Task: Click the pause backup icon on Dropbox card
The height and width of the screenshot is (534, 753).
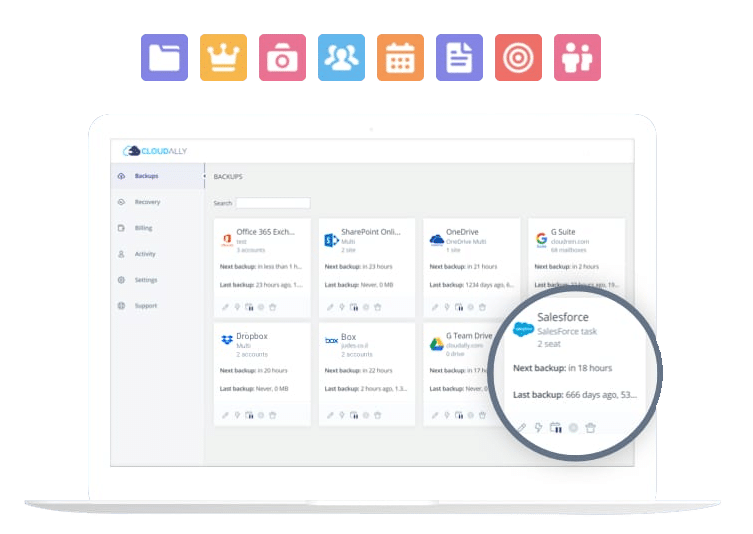Action: (x=249, y=415)
